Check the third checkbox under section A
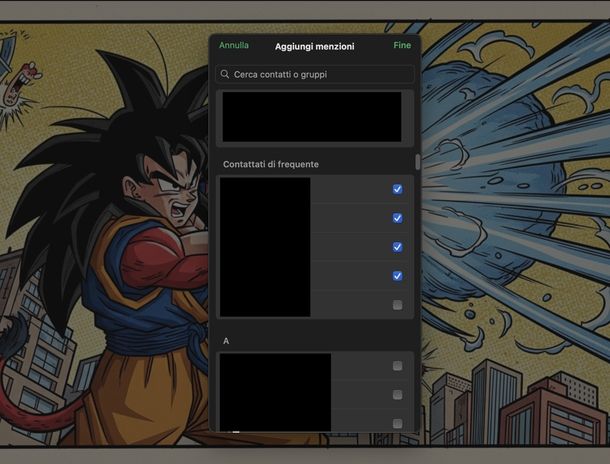Screen dimensions: 610x464 point(397,423)
